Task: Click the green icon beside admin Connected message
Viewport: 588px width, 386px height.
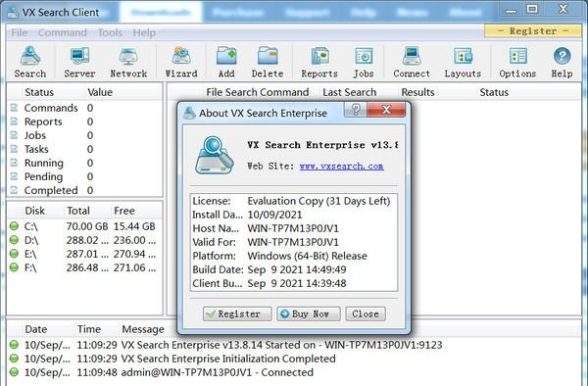Action: point(14,372)
